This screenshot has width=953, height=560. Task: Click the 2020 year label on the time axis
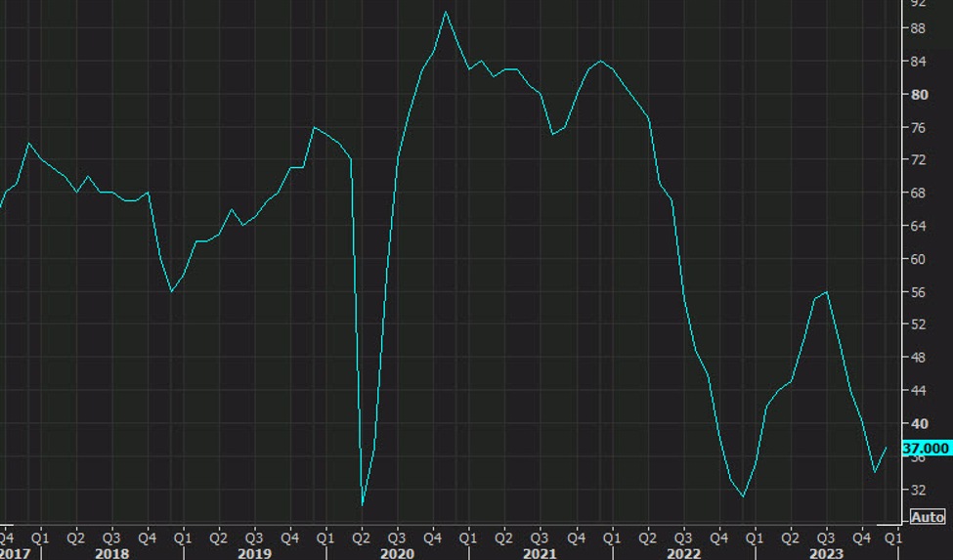coord(397,553)
